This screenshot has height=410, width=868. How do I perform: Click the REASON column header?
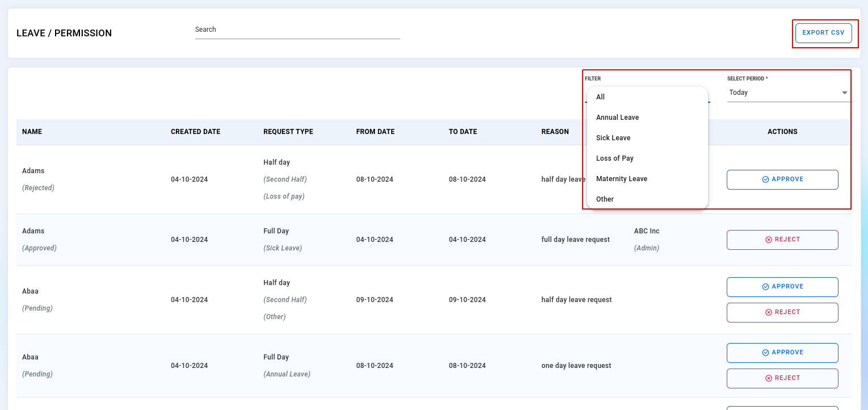pyautogui.click(x=555, y=132)
